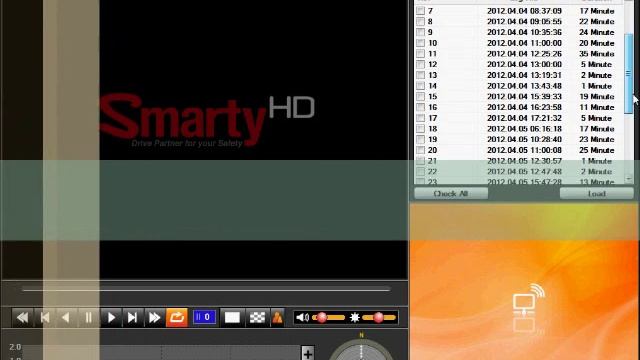Select log time 2012.04.04 13:43:48
Screen dimensions: 640x360
[x=524, y=86]
